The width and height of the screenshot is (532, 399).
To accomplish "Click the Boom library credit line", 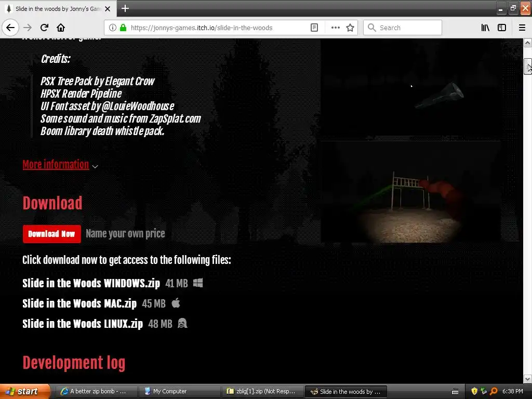I will 102,131.
